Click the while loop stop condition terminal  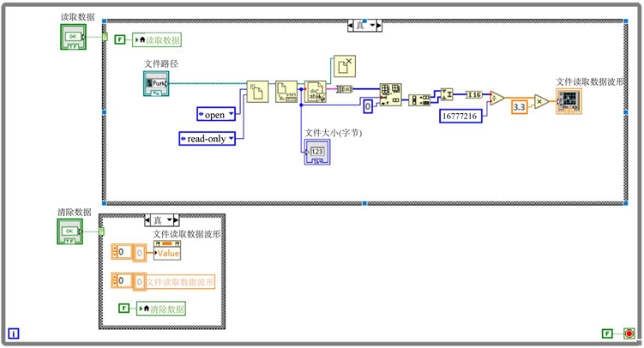[629, 333]
